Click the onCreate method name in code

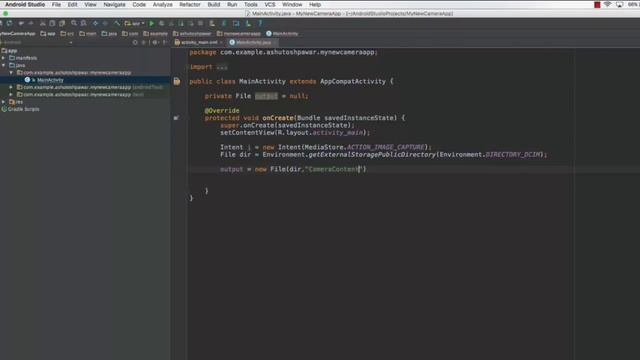(x=278, y=118)
